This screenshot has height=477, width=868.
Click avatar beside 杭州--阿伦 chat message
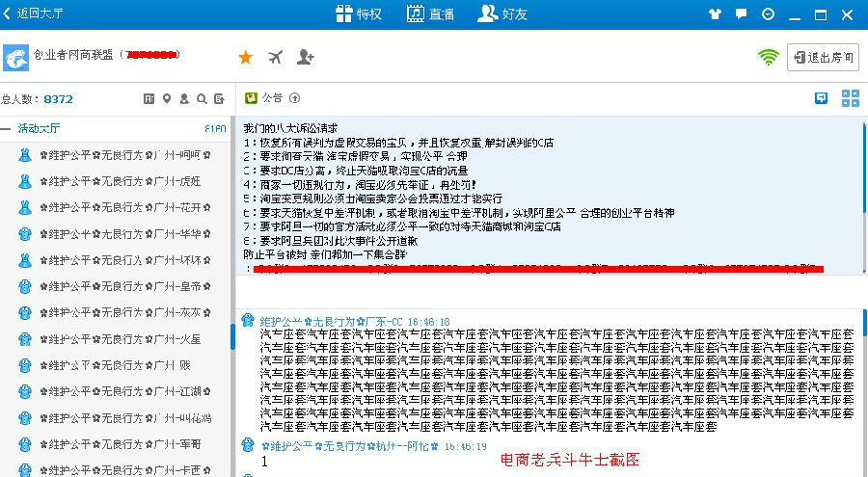[248, 444]
